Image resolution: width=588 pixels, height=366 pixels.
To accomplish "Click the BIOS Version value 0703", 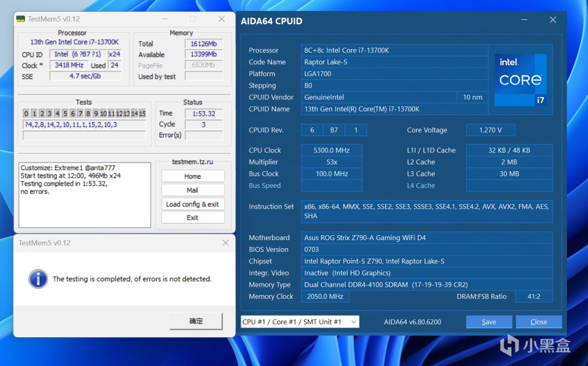I will [427, 249].
